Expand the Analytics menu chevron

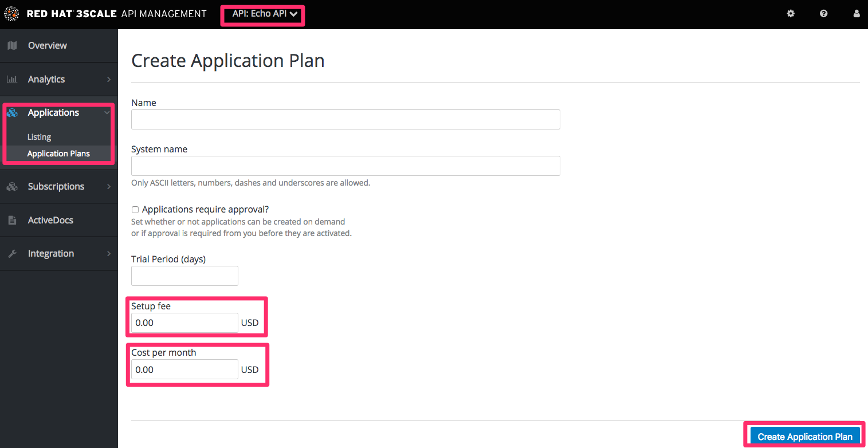coord(108,79)
